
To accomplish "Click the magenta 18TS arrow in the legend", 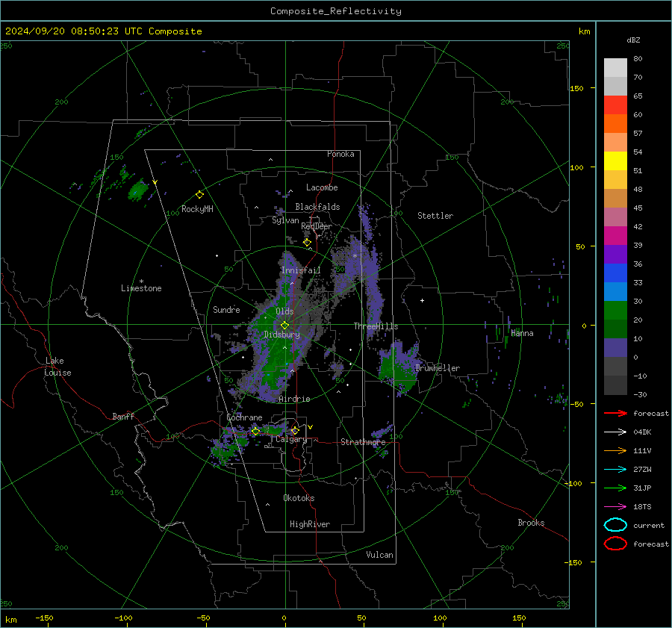I will [615, 507].
